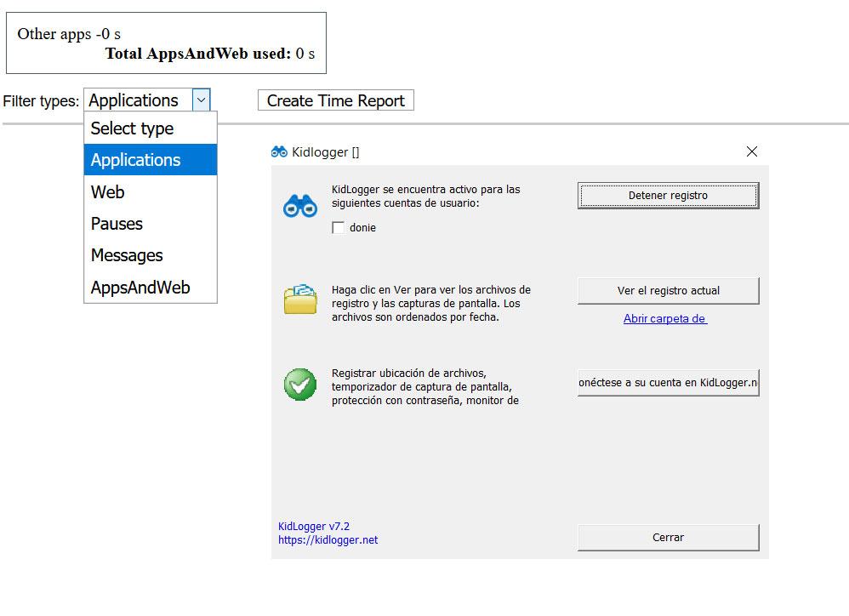Click the green checkmark settings icon
The image size is (849, 616).
point(300,385)
